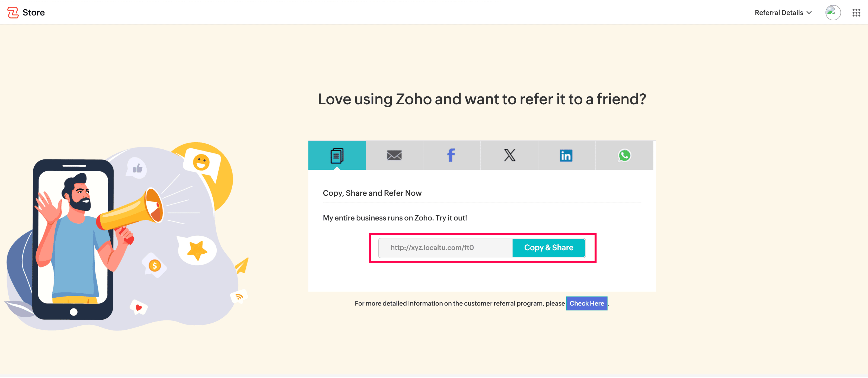Image resolution: width=868 pixels, height=378 pixels.
Task: Click the Store title text
Action: pyautogui.click(x=33, y=12)
